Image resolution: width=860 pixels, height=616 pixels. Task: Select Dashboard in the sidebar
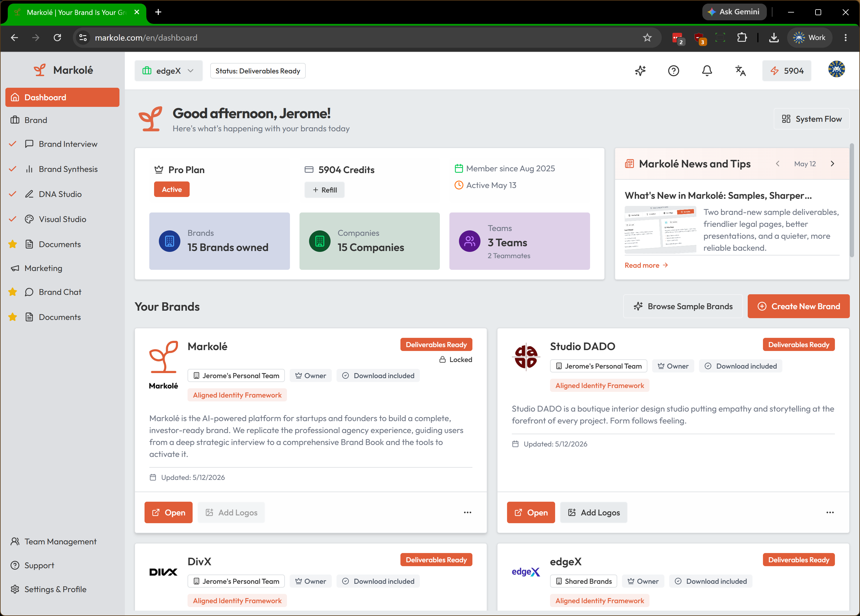[62, 97]
